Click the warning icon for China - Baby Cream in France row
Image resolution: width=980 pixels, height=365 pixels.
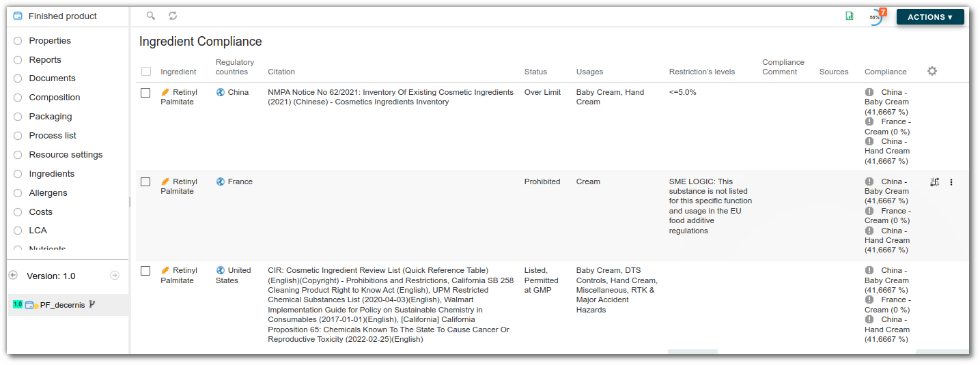(x=869, y=181)
